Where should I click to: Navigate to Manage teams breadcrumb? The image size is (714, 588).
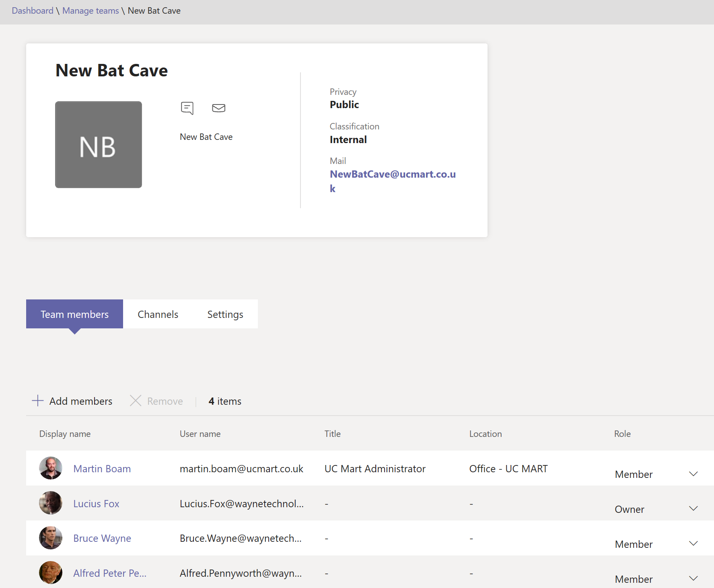(x=91, y=11)
